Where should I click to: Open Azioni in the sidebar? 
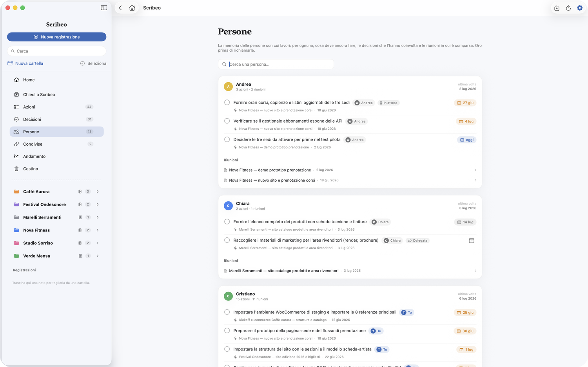56,107
